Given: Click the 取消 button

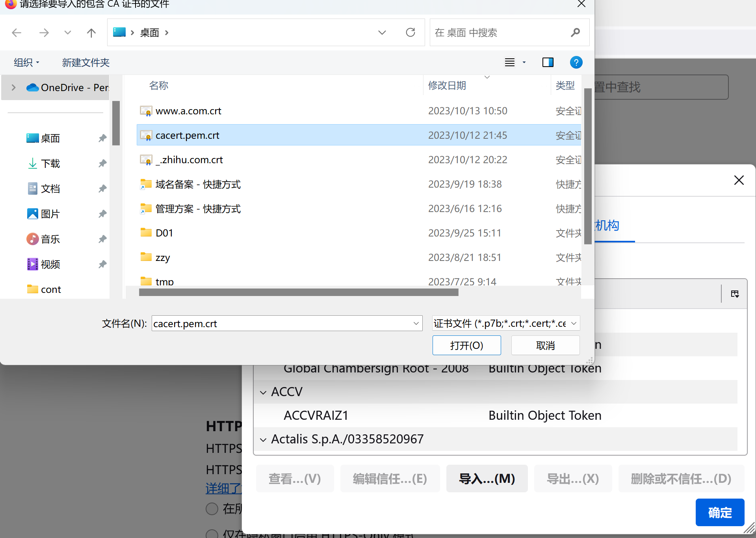Looking at the screenshot, I should (x=545, y=345).
